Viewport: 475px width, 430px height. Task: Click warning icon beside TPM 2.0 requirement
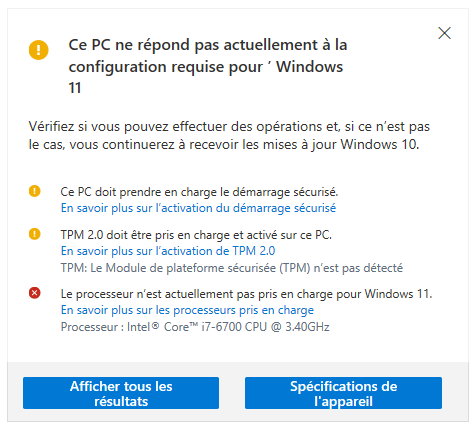[x=35, y=234]
